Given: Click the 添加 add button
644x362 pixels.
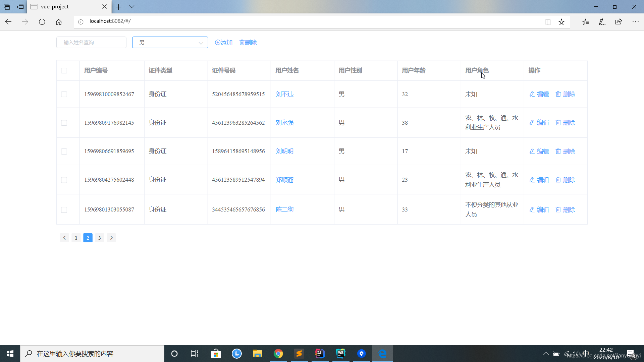Looking at the screenshot, I should click(x=224, y=43).
